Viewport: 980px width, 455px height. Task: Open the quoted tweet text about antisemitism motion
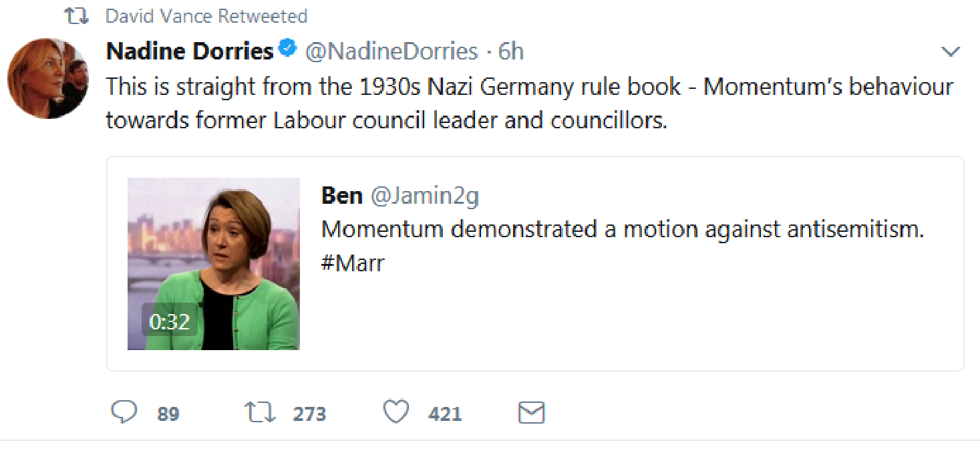click(622, 229)
